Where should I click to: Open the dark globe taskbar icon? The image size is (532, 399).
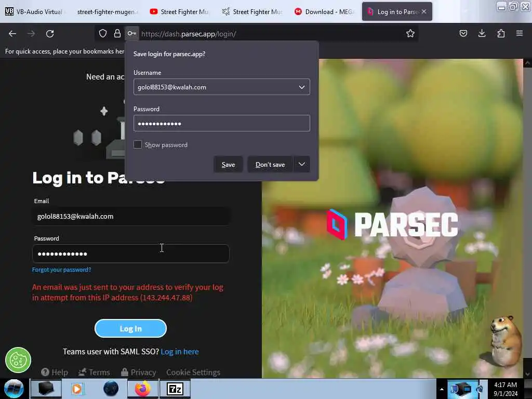click(x=111, y=389)
